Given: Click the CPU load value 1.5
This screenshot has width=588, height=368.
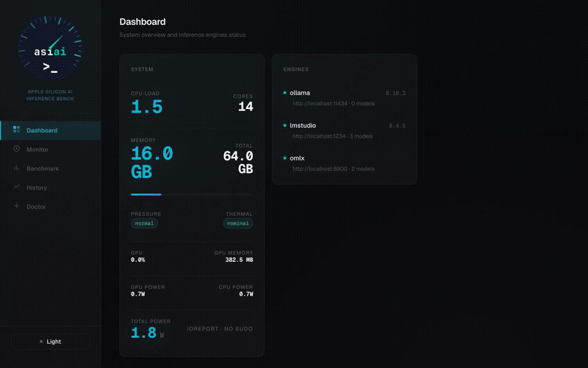Looking at the screenshot, I should point(146,107).
